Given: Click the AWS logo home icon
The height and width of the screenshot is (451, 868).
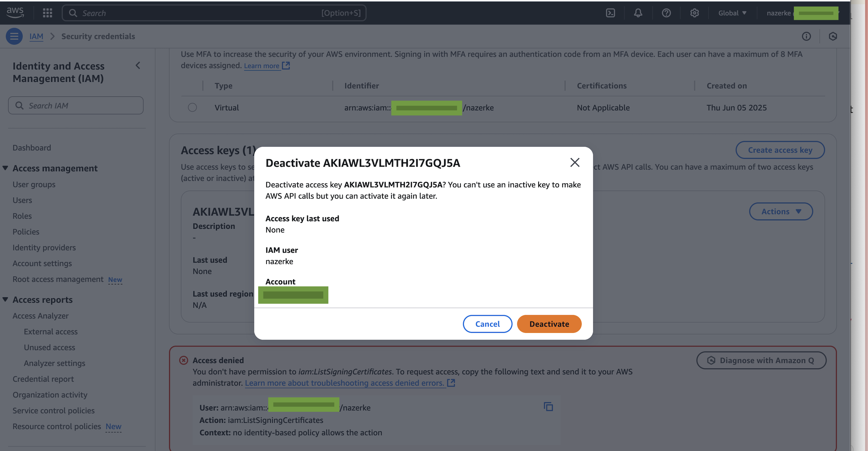Looking at the screenshot, I should click(15, 13).
